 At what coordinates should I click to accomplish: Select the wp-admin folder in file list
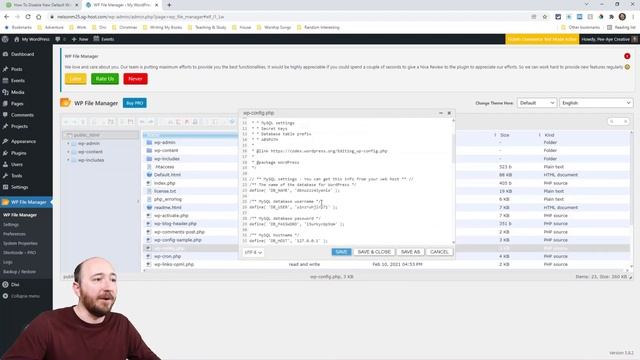pos(165,142)
